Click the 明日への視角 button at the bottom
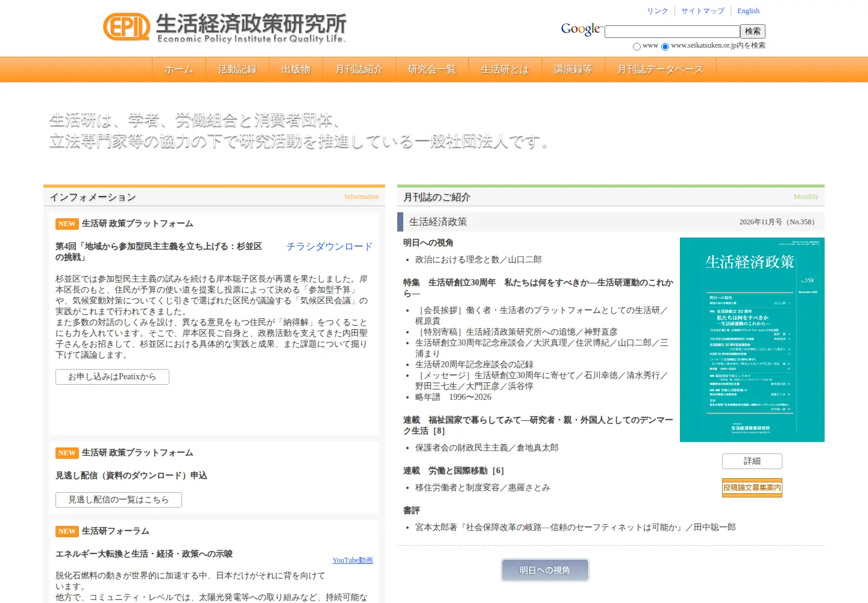Screen dimensions: 868x603 coord(545,570)
